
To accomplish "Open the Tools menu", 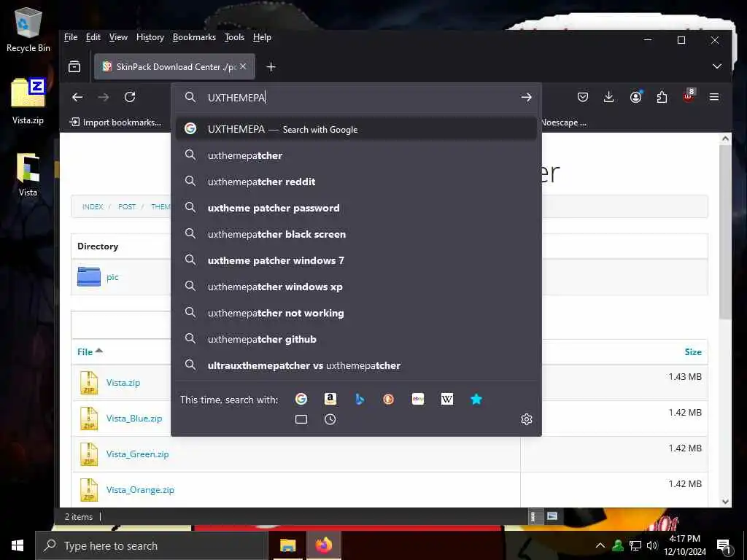I will [234, 37].
